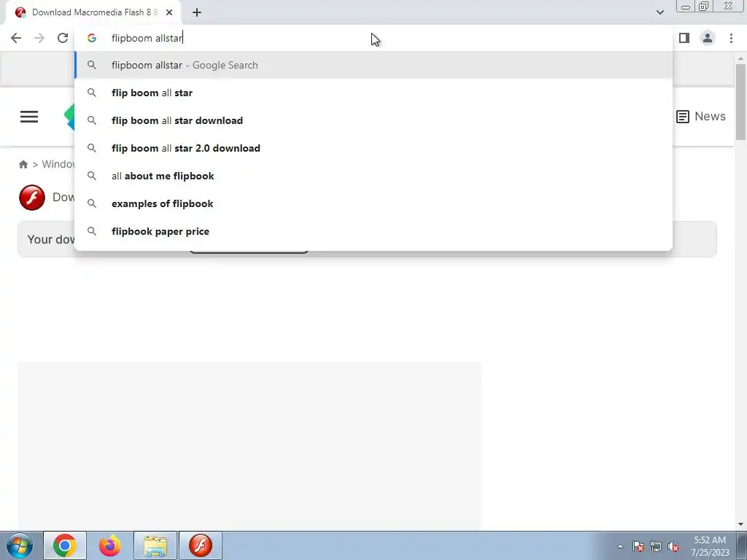Choose 'flip boom all star' suggestion
Viewport: 747px width, 560px height.
click(x=373, y=93)
